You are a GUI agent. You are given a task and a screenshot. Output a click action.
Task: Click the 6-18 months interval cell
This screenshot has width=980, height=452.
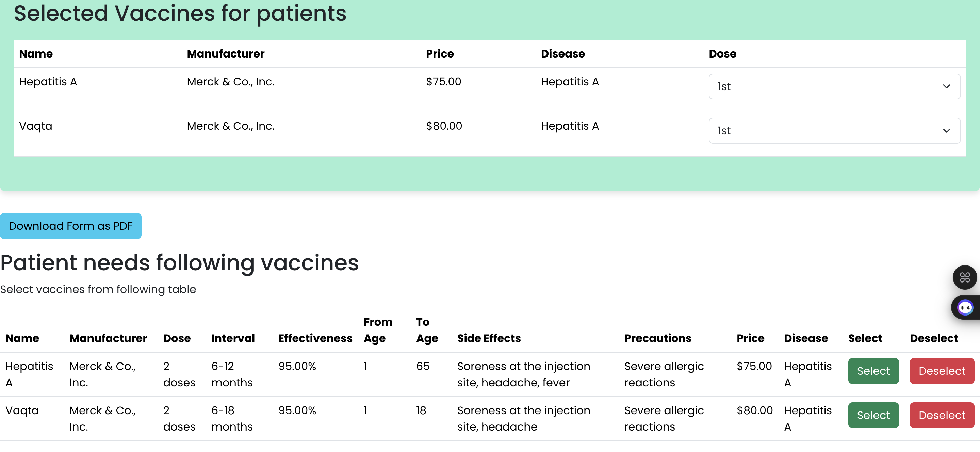[x=232, y=418]
